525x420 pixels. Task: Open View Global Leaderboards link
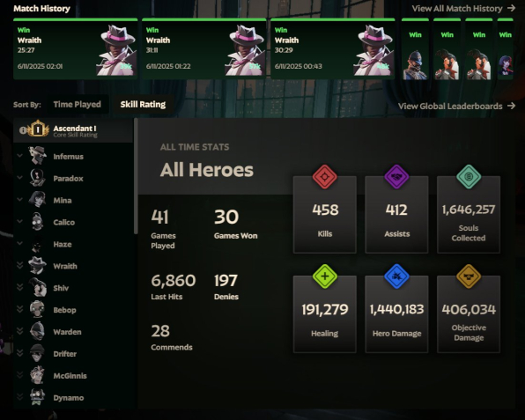click(x=456, y=106)
